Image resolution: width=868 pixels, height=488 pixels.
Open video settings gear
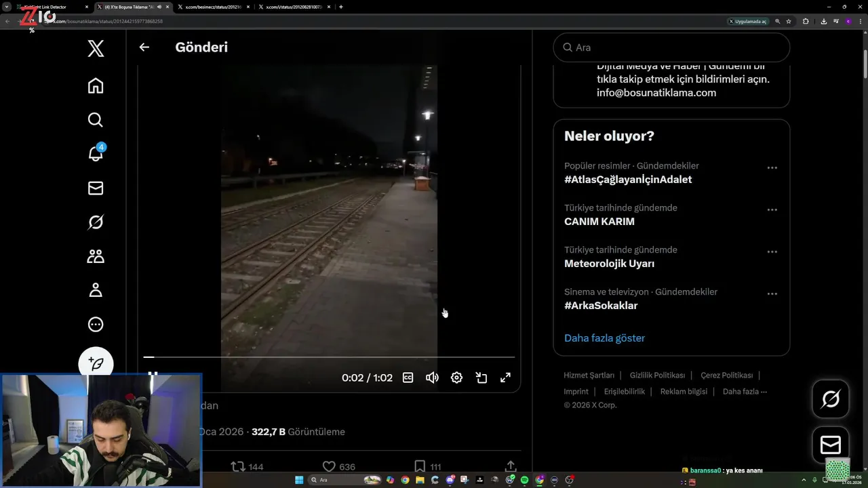point(456,378)
